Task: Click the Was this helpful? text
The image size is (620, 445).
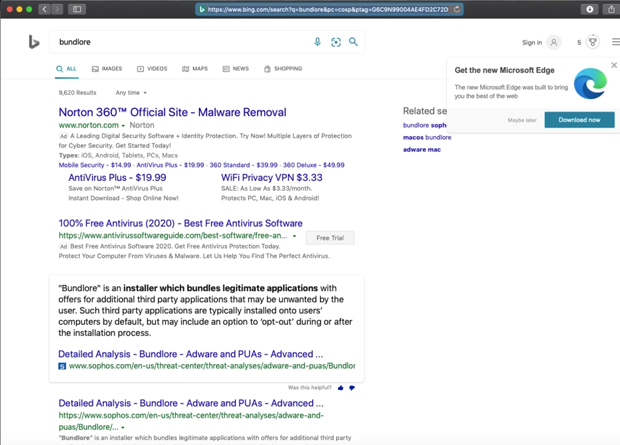Action: (310, 388)
